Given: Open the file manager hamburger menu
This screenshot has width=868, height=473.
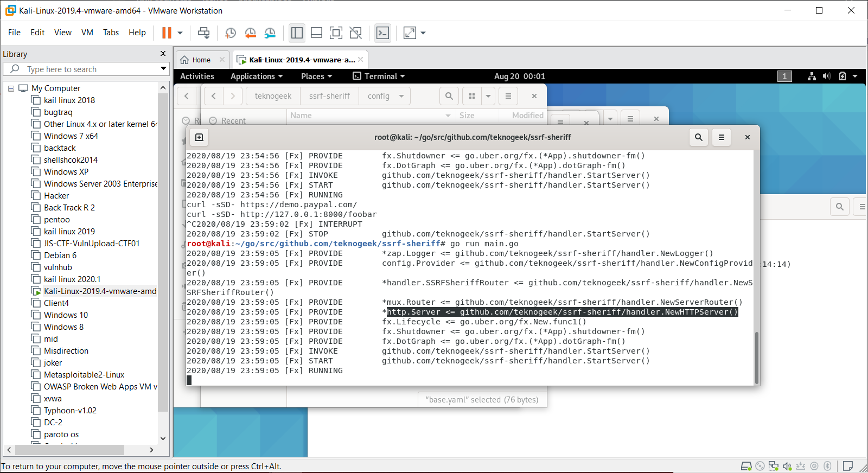Looking at the screenshot, I should point(508,96).
